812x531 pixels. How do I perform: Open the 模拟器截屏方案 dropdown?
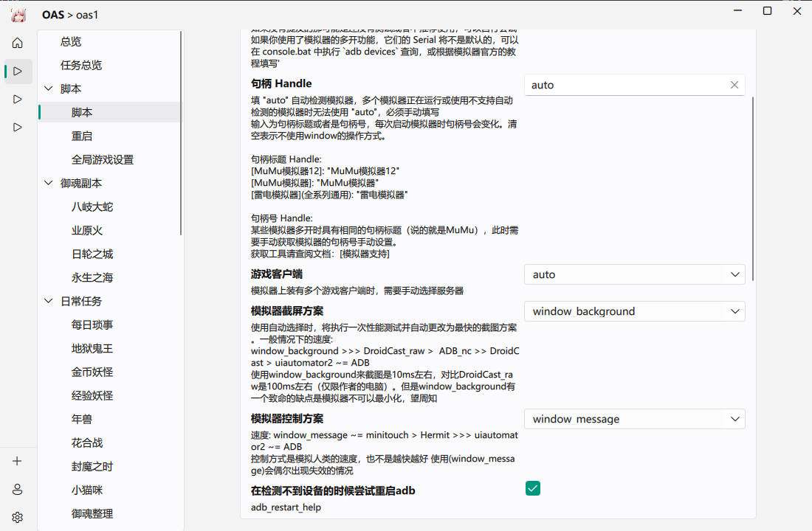click(x=634, y=310)
